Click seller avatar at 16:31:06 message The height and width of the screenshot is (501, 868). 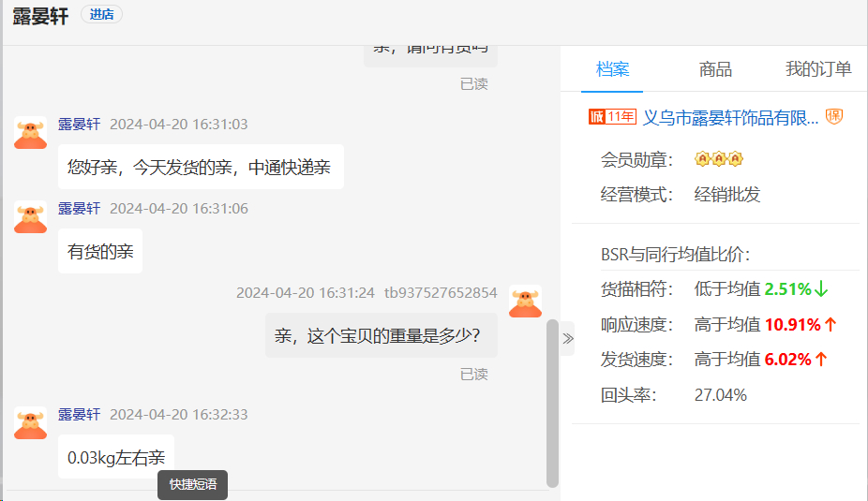[x=30, y=216]
